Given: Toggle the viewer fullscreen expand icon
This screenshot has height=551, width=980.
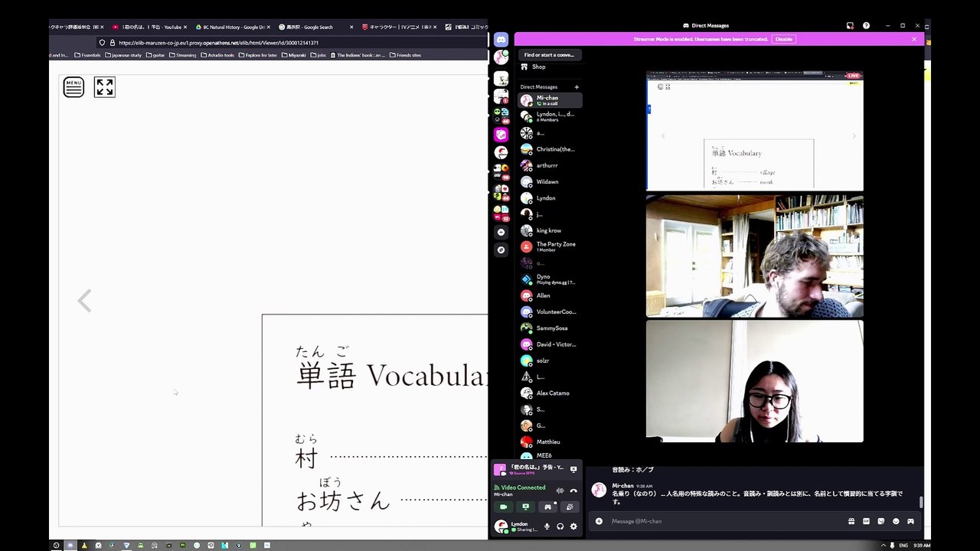Looking at the screenshot, I should coord(105,87).
